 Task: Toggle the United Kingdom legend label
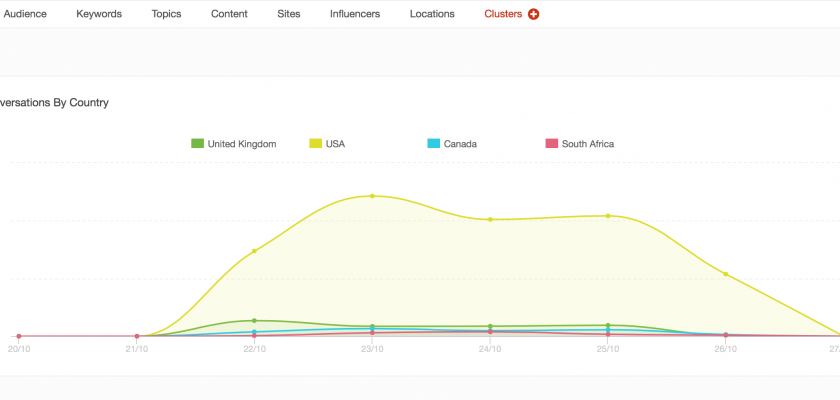coord(241,144)
